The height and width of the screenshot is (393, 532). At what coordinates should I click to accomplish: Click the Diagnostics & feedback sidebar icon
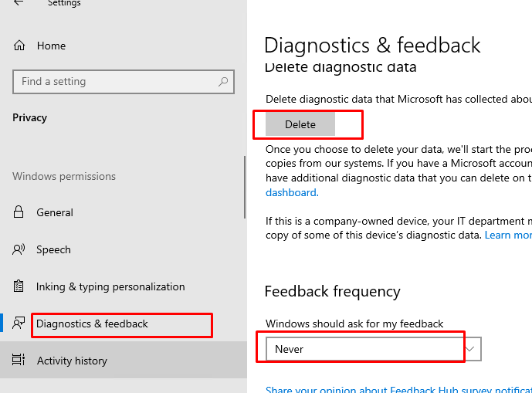point(19,324)
